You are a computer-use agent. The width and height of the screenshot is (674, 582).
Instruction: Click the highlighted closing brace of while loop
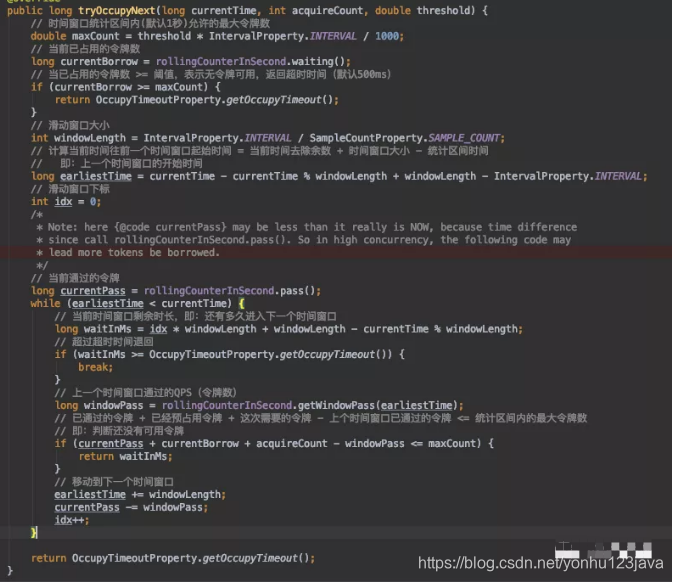[34, 533]
